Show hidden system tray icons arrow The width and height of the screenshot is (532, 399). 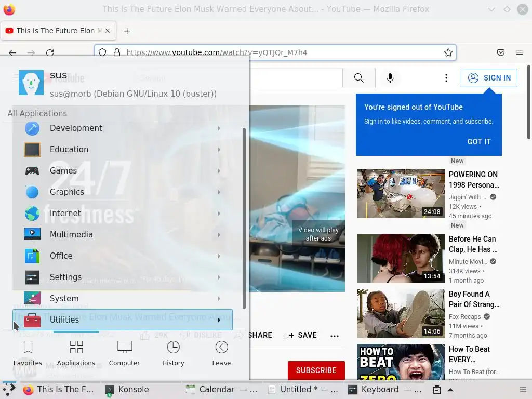click(x=450, y=390)
